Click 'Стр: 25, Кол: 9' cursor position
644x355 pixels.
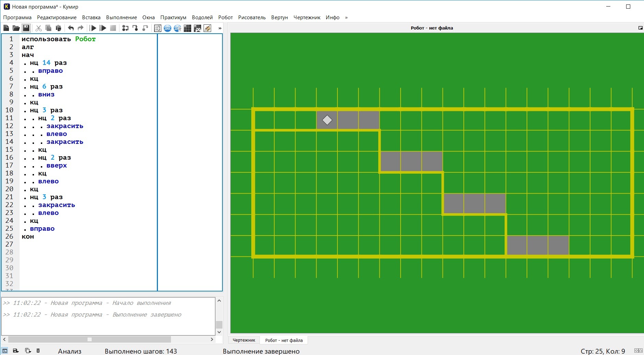coord(603,351)
